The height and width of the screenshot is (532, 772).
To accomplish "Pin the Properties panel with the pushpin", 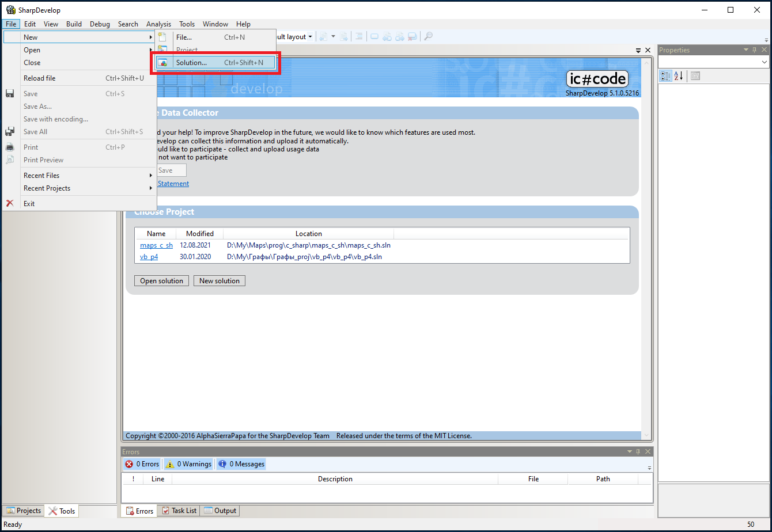I will click(x=755, y=50).
